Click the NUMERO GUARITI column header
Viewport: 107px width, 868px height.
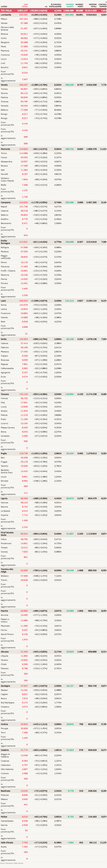[x=70, y=5]
